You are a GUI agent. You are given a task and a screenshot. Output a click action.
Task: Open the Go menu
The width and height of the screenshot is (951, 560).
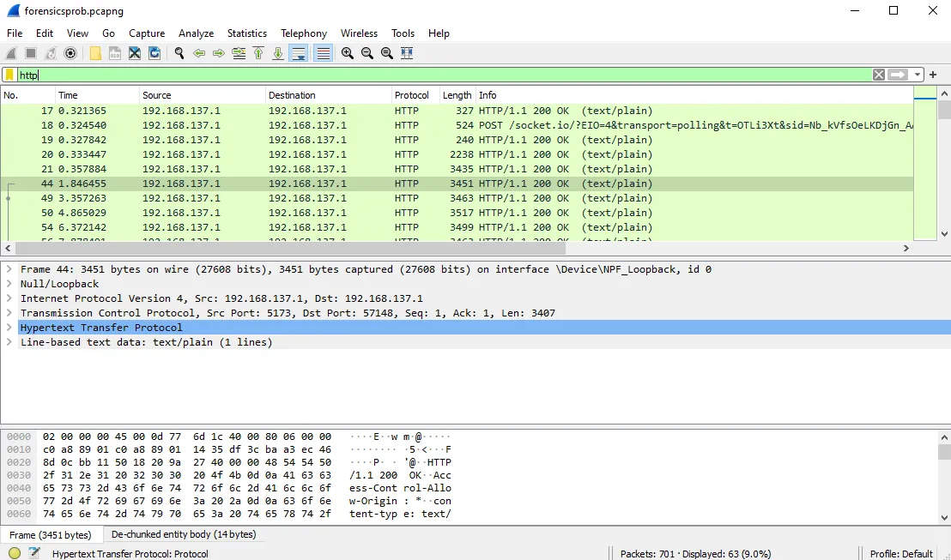pos(108,33)
